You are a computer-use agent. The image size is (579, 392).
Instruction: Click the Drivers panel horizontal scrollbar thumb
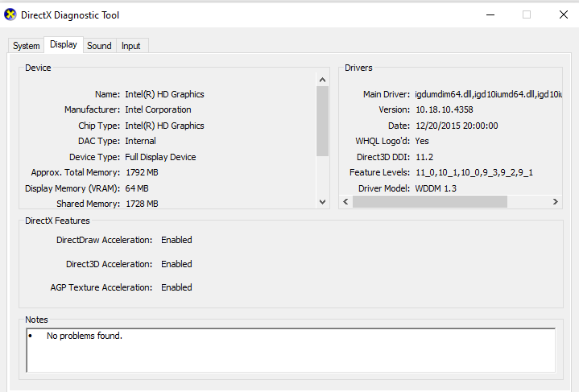coord(430,202)
